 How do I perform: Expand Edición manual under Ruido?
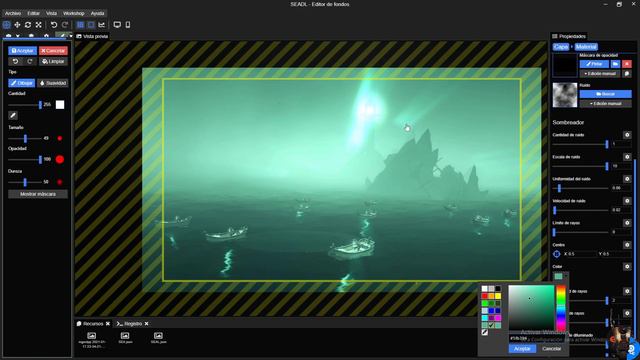pos(606,104)
